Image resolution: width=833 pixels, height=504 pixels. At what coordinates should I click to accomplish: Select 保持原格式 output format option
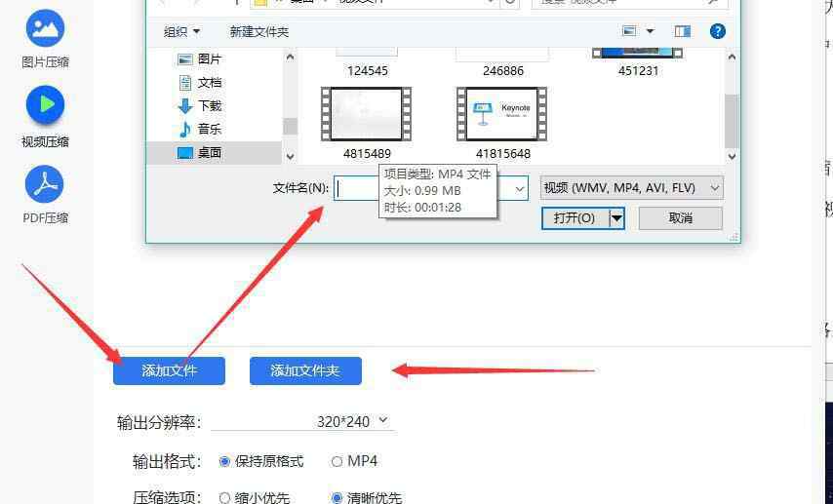[x=225, y=461]
